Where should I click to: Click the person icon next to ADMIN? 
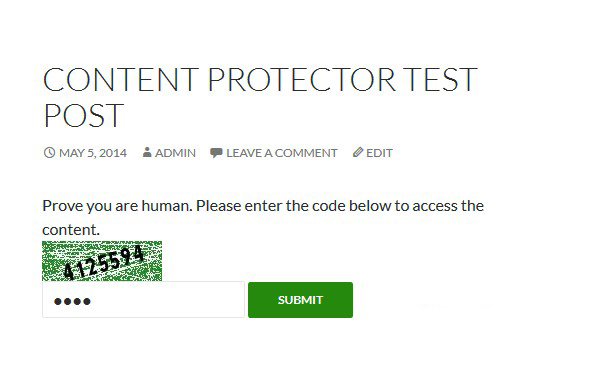click(x=147, y=152)
